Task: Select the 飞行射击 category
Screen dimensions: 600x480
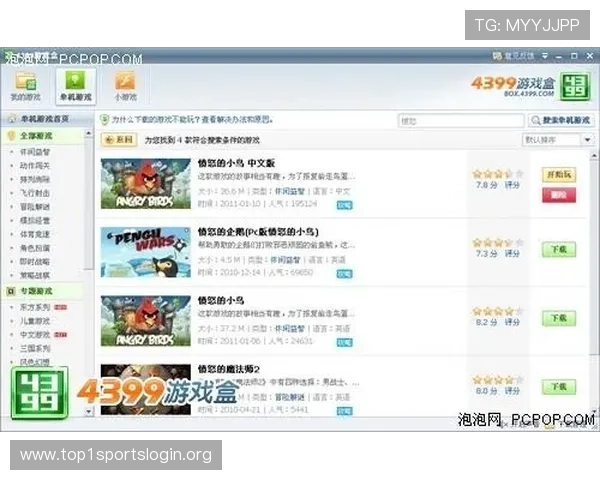Action: [x=35, y=193]
